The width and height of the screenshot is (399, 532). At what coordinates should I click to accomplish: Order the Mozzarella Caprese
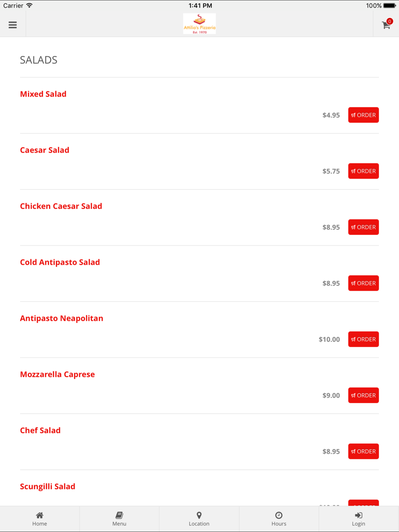[363, 395]
